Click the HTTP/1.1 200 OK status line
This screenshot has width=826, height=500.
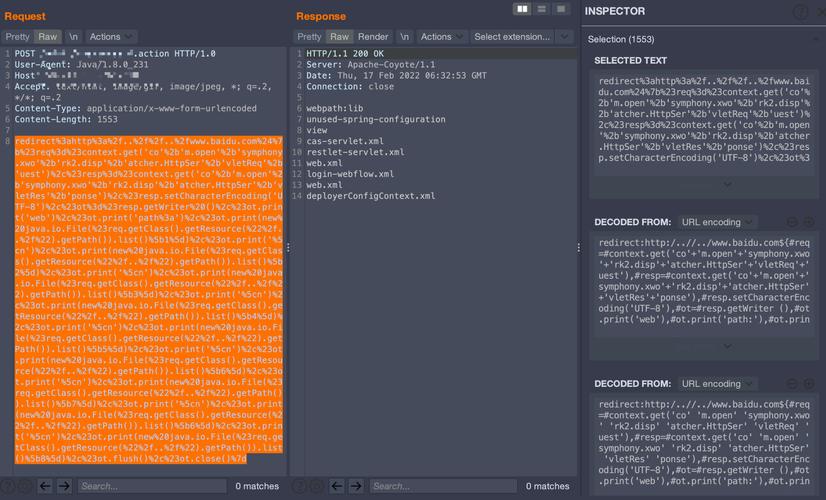coord(345,54)
